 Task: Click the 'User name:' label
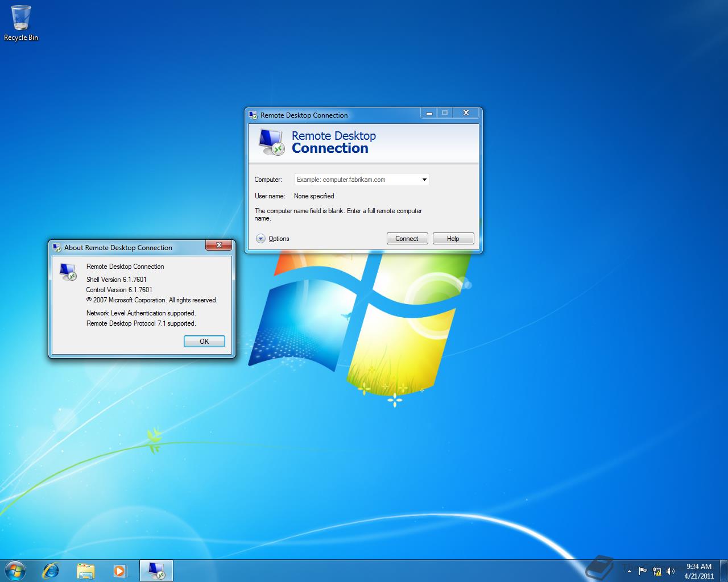(x=270, y=196)
